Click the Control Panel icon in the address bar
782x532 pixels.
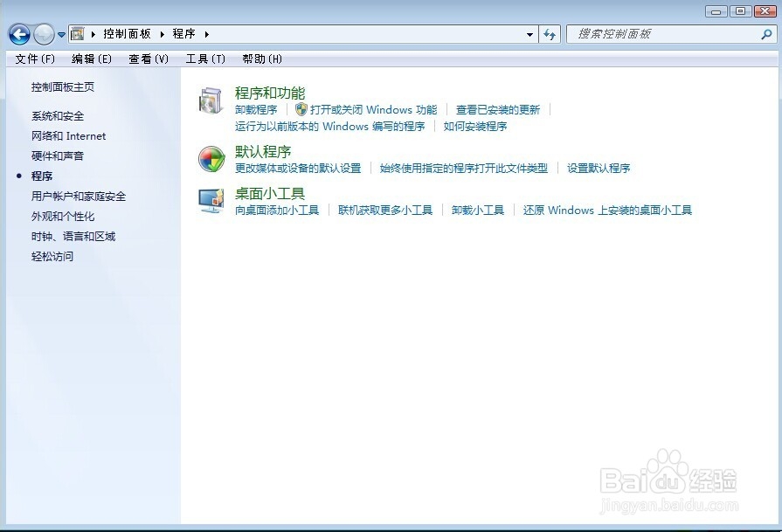[78, 33]
